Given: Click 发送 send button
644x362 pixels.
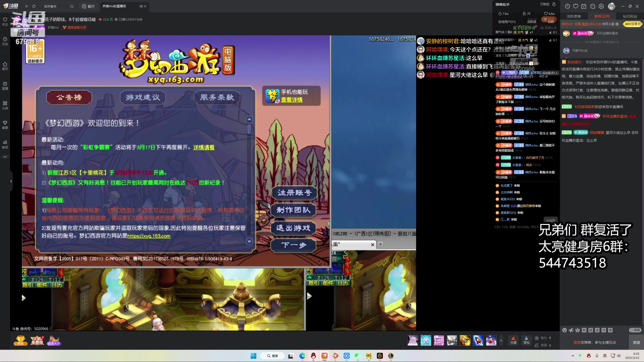Looking at the screenshot, I should 636,342.
